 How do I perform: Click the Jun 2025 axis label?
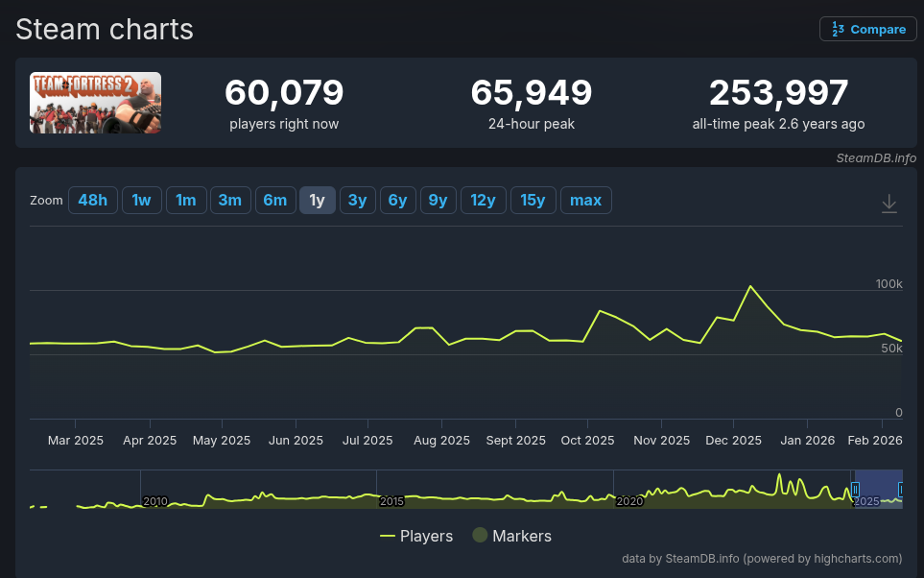pyautogui.click(x=296, y=441)
